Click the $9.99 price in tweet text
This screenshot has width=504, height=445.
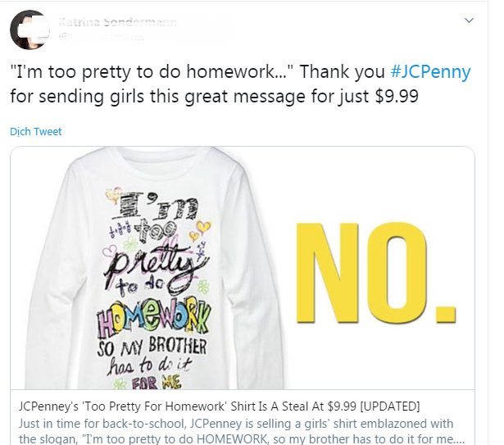[374, 94]
